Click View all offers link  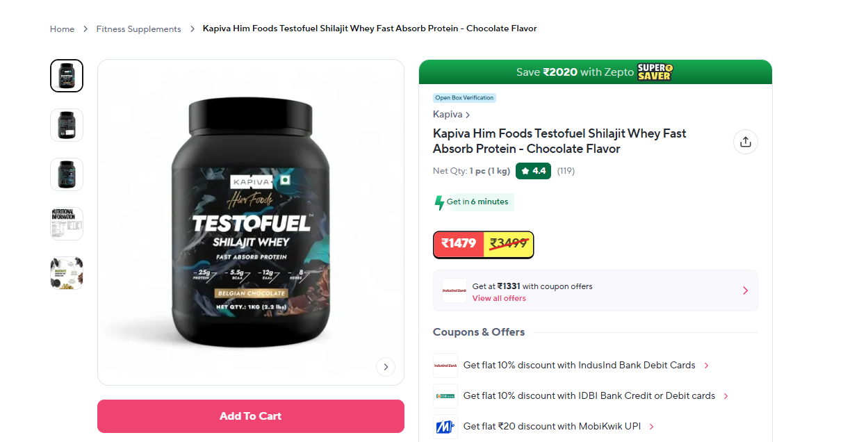click(499, 299)
